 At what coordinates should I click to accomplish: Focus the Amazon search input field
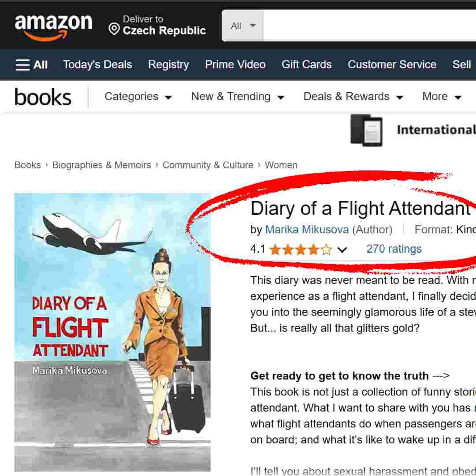coord(369,26)
